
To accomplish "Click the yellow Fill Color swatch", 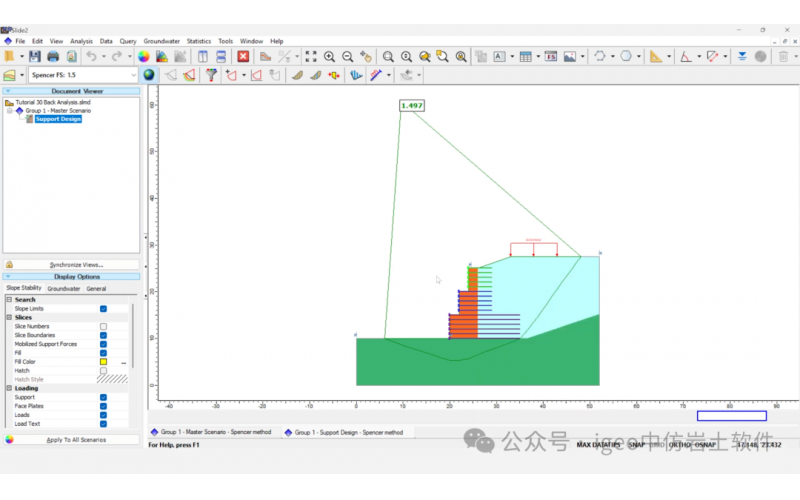I will 103,362.
